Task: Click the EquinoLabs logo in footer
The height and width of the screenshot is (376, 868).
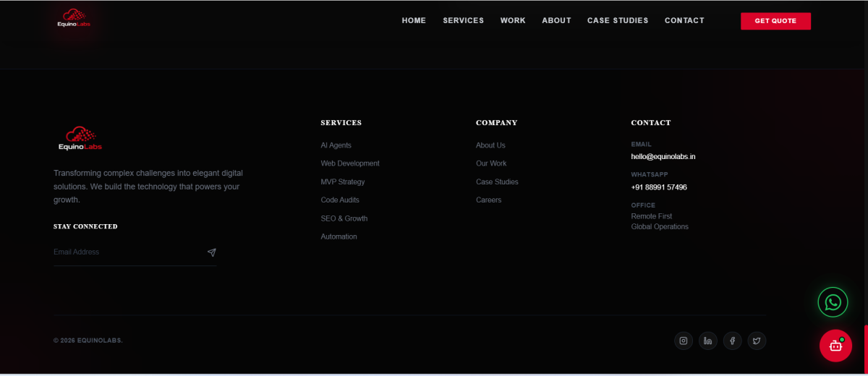Action: pos(80,138)
